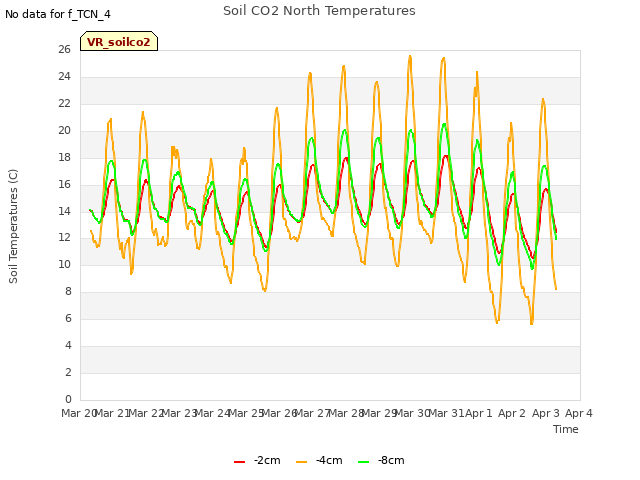The width and height of the screenshot is (640, 480).
Task: Click the 6 y-axis tick label
Action: click(68, 319)
